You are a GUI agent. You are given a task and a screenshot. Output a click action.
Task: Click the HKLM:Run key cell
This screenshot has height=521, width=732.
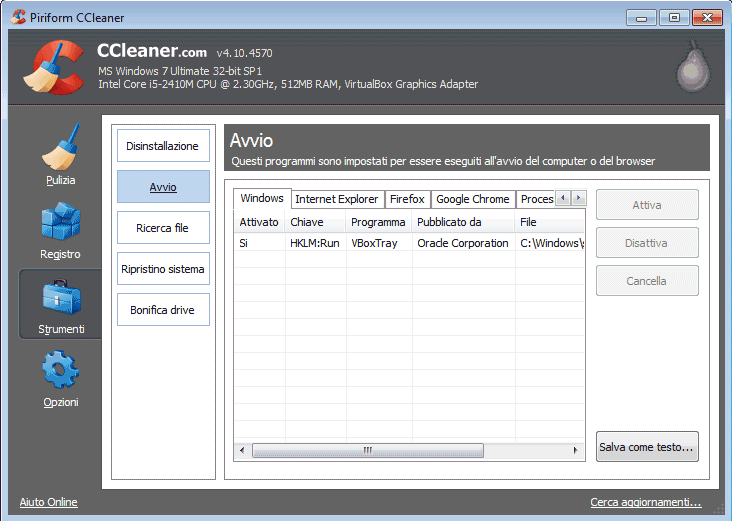click(315, 243)
